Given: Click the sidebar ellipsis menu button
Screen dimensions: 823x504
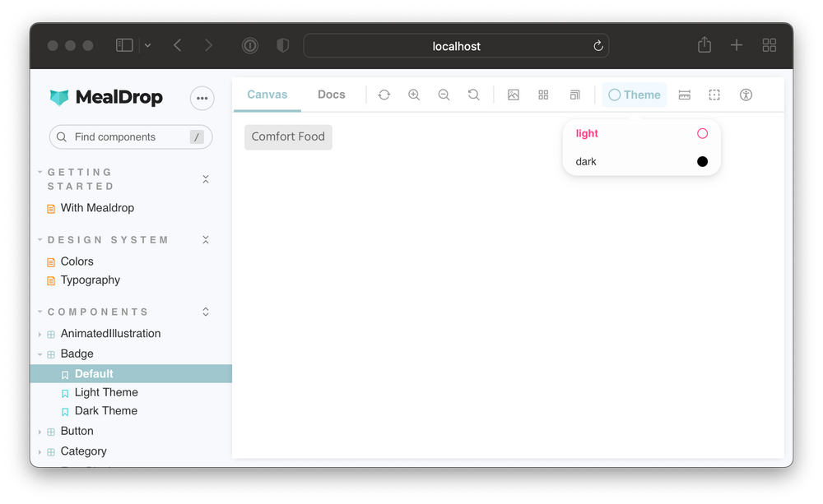Looking at the screenshot, I should pos(202,98).
